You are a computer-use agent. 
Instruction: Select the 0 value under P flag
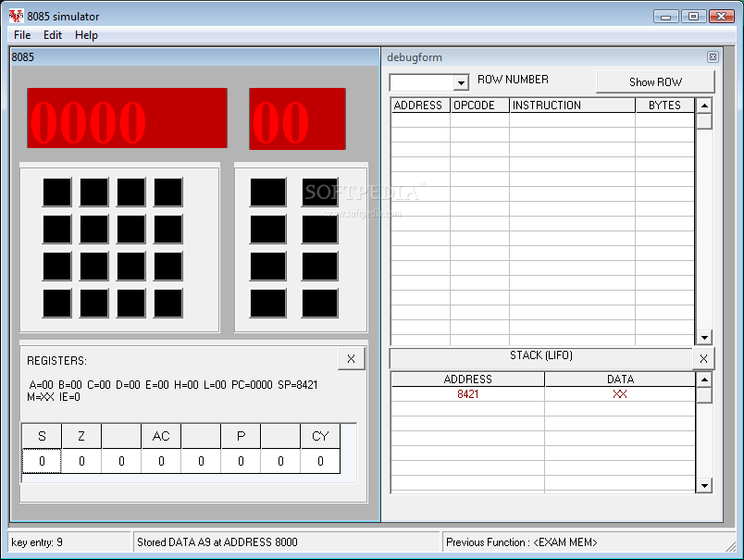pyautogui.click(x=241, y=461)
